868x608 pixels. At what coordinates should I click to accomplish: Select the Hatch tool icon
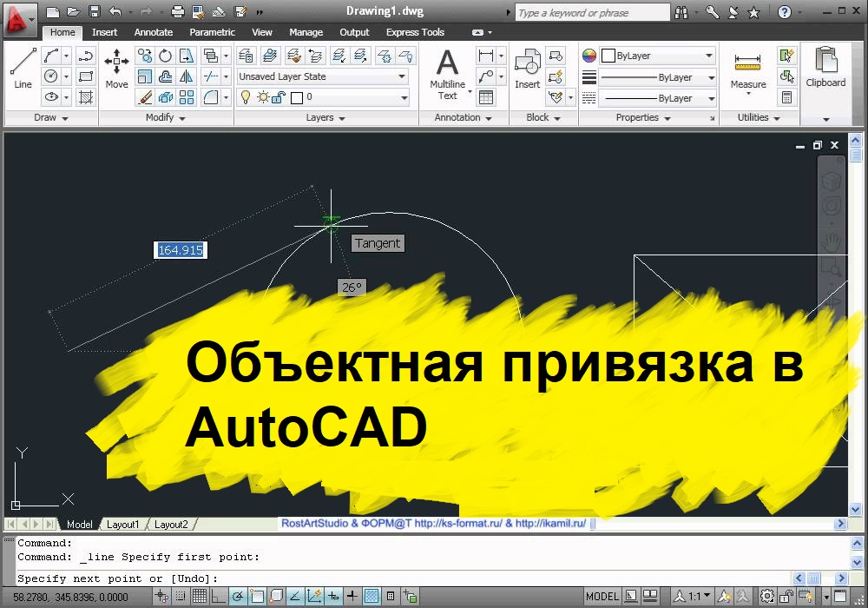(86, 97)
